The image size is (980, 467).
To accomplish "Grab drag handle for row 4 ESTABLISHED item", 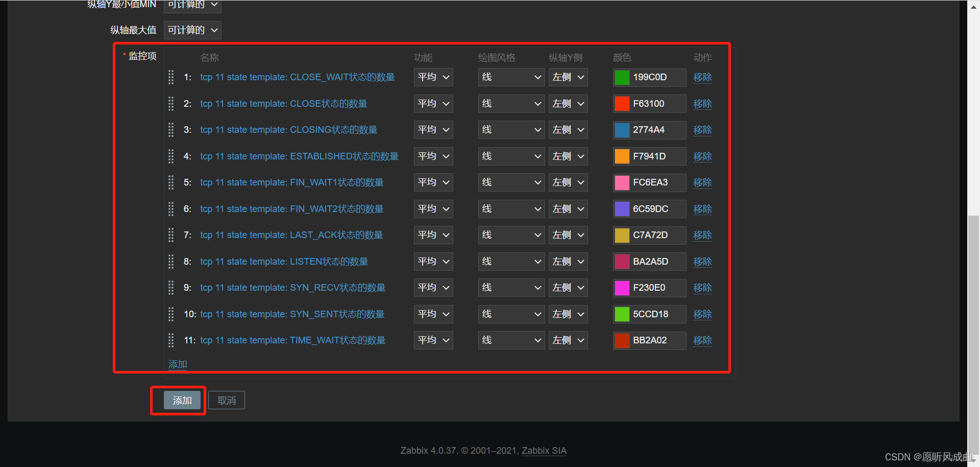I will 171,156.
